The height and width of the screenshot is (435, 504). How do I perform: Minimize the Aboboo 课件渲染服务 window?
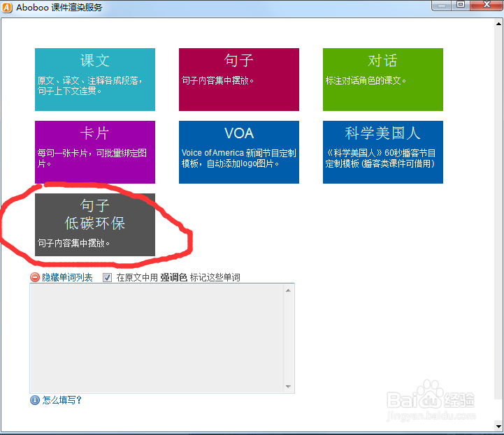442,6
